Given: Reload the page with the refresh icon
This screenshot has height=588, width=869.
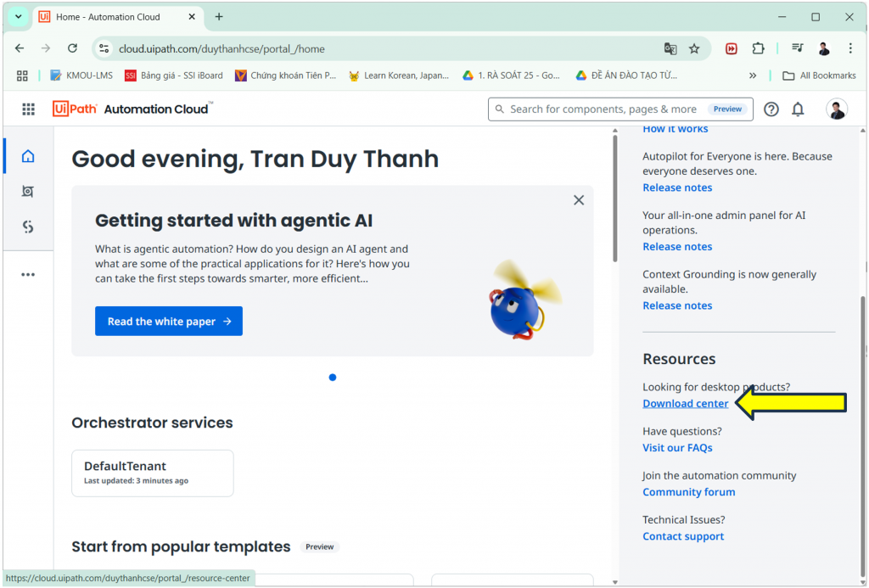Looking at the screenshot, I should pyautogui.click(x=73, y=48).
